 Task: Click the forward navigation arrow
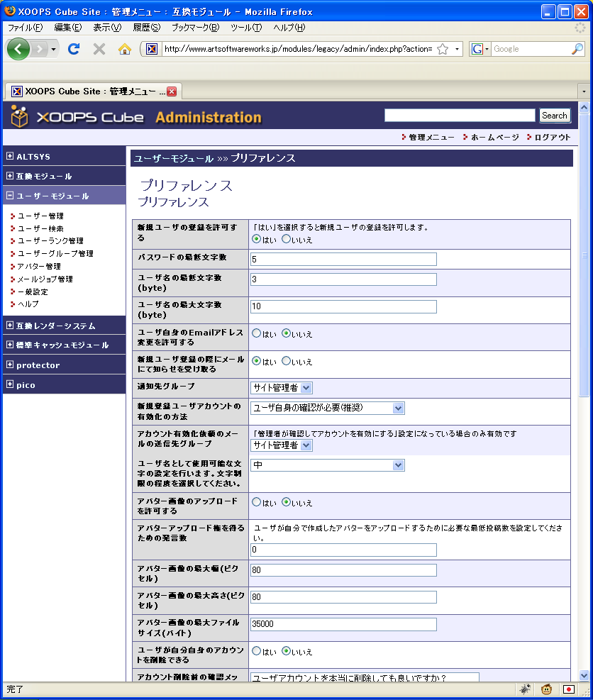click(40, 49)
